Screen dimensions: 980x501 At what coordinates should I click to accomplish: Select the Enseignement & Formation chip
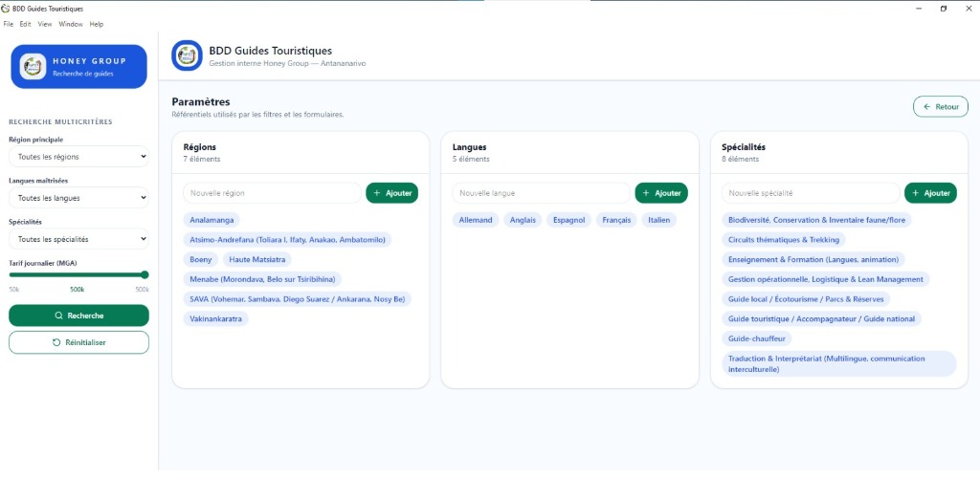(x=813, y=259)
